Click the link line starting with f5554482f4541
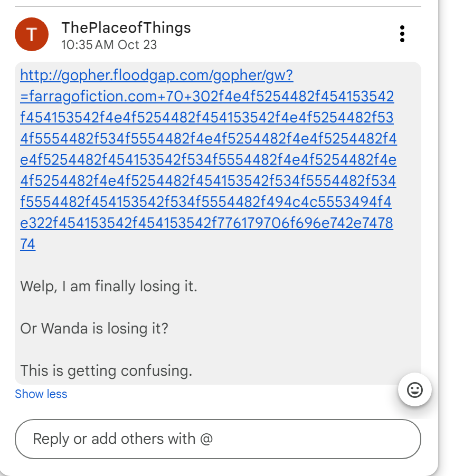This screenshot has width=454, height=476. (x=206, y=203)
